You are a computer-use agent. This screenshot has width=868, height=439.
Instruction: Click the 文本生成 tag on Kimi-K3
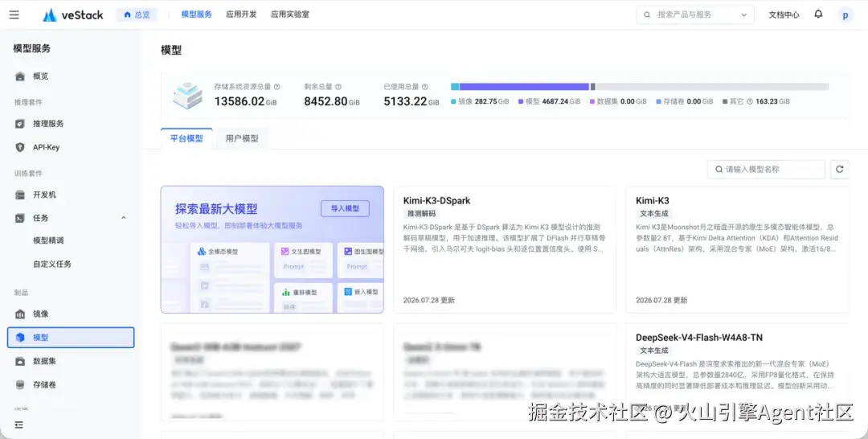click(653, 213)
